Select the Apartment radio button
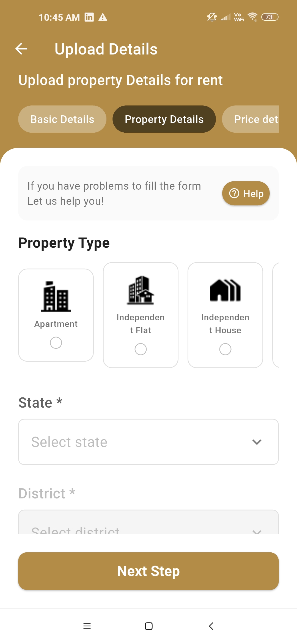The width and height of the screenshot is (297, 644). pyautogui.click(x=56, y=343)
